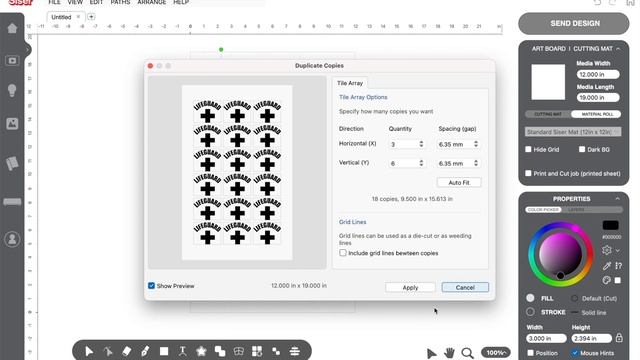Open the duplicate grid tool
Image resolution: width=640 pixels, height=360 pixels.
[257, 351]
